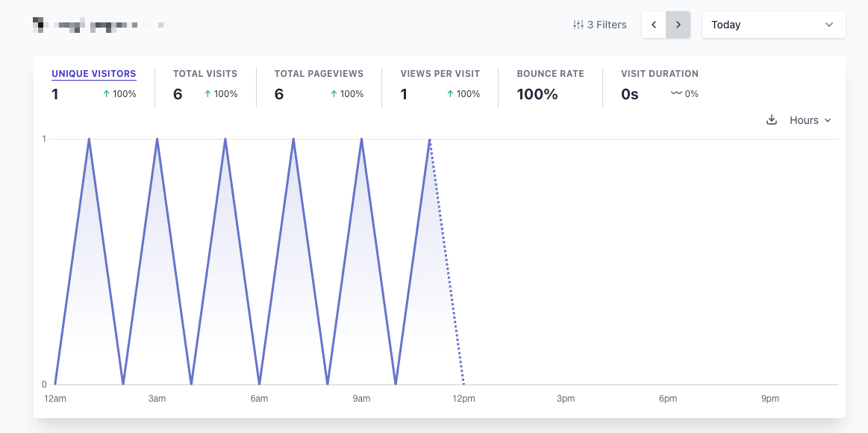Click the 11am peak on the graph
The height and width of the screenshot is (433, 868).
tap(430, 140)
